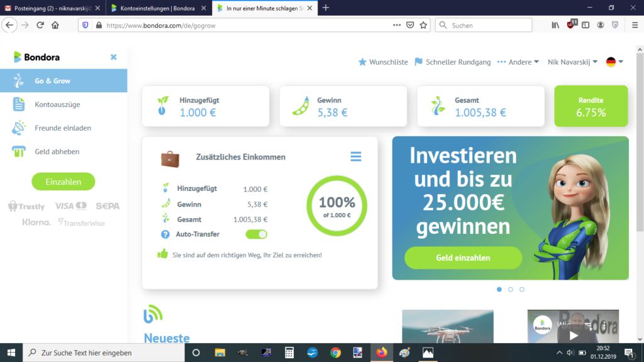Click the Suchen search field
644x362 pixels.
pos(484,25)
